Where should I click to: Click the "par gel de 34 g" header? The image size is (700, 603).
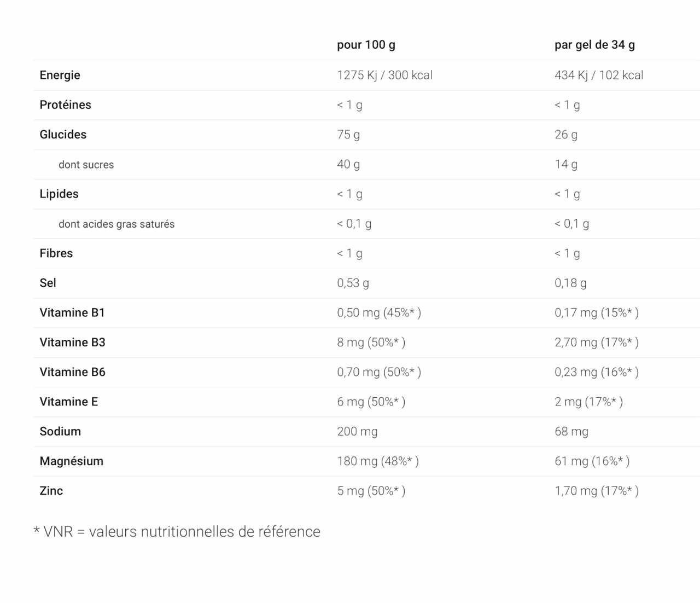(x=594, y=45)
